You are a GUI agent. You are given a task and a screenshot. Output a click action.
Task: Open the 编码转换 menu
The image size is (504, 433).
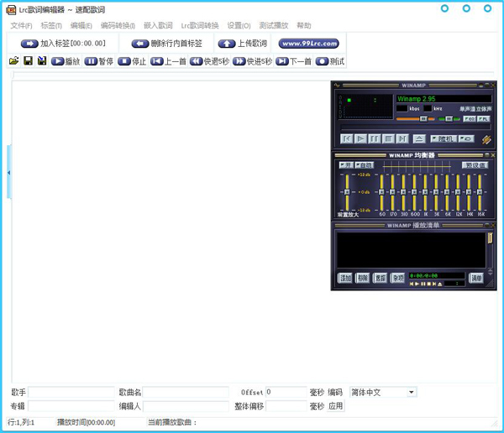118,25
